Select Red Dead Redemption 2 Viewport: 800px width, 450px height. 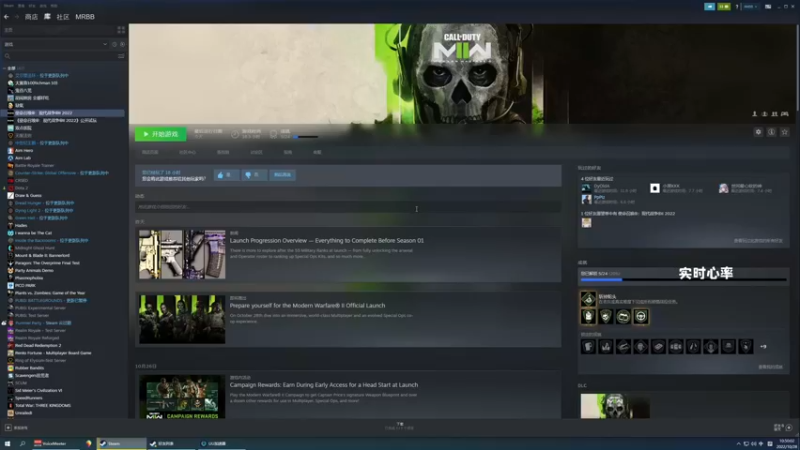click(x=38, y=345)
